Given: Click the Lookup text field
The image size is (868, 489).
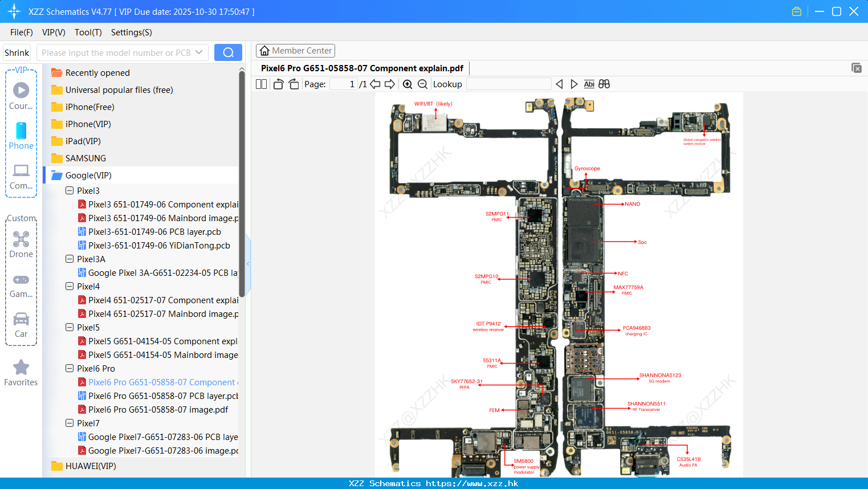Looking at the screenshot, I should (x=509, y=84).
